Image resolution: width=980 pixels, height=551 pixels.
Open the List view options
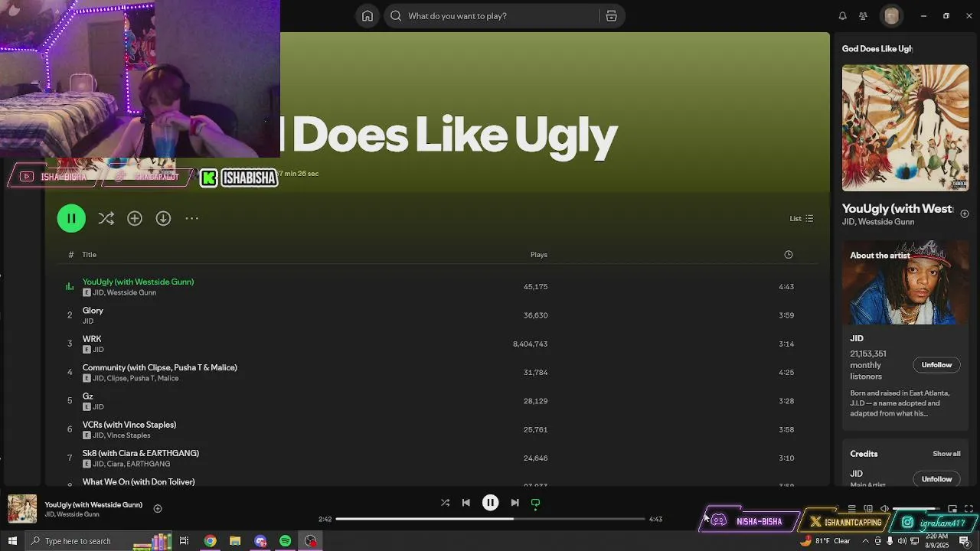(802, 219)
